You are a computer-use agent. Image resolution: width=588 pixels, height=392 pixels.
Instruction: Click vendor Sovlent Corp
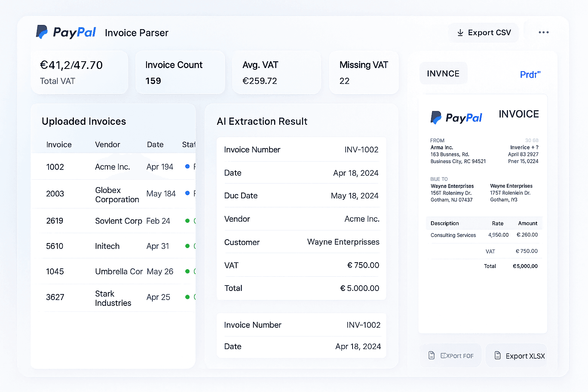click(x=119, y=221)
